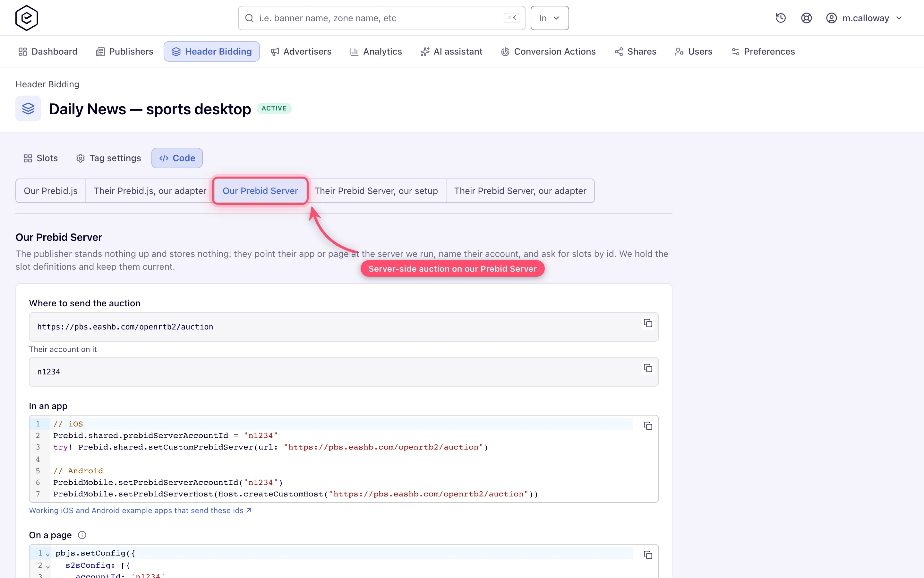This screenshot has height=578, width=924.
Task: Click the '// iOS' comment line
Action: [68, 424]
